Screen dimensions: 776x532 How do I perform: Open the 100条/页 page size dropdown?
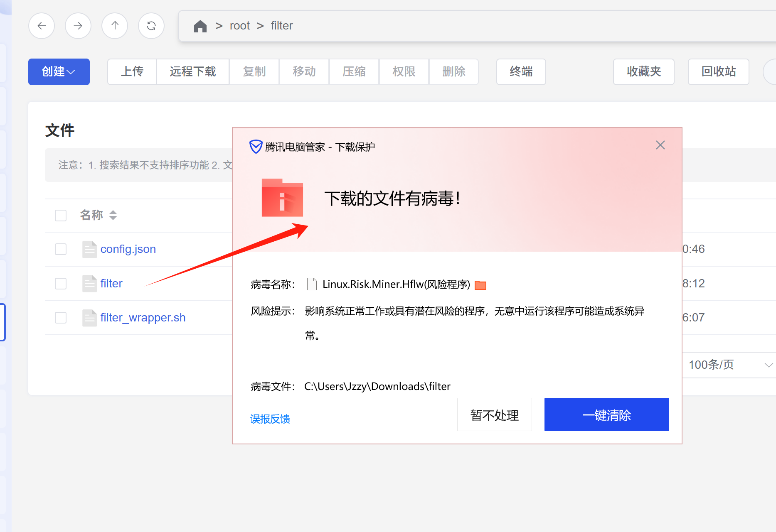729,365
